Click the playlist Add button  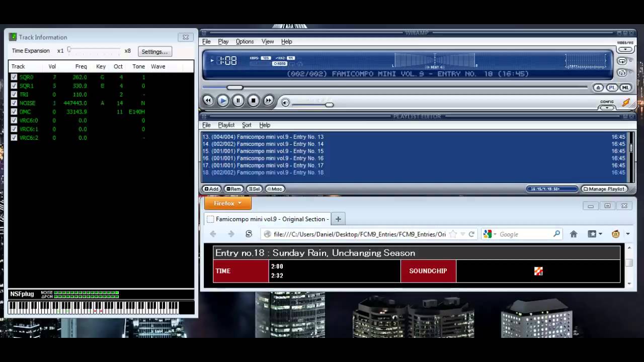(211, 189)
